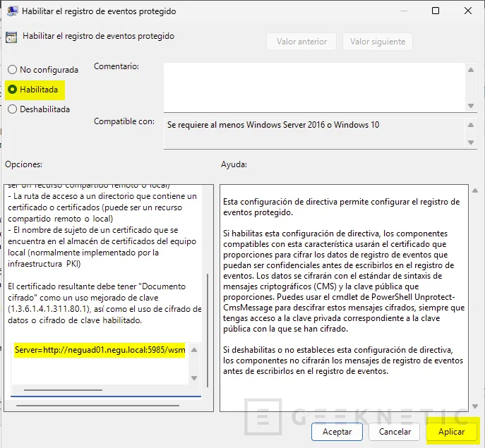Click the window title bar icon
Screen dimensions: 485x448
coord(12,11)
